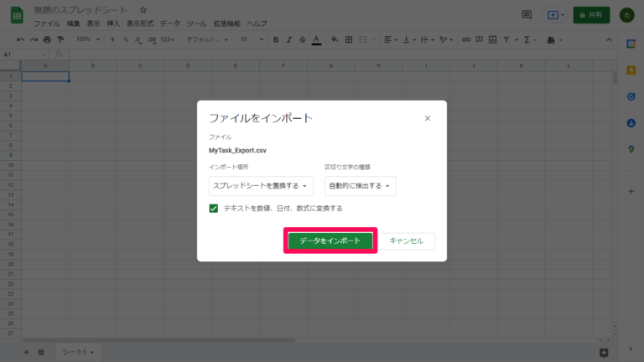Open the データ menu
This screenshot has width=644, height=362.
pyautogui.click(x=170, y=23)
